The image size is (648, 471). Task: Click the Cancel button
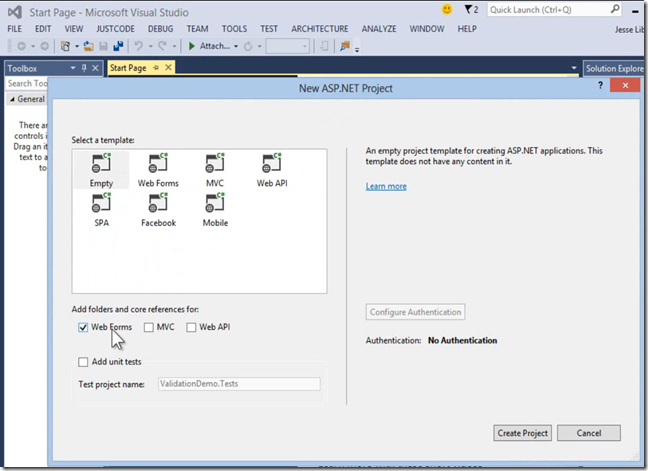[x=589, y=433]
